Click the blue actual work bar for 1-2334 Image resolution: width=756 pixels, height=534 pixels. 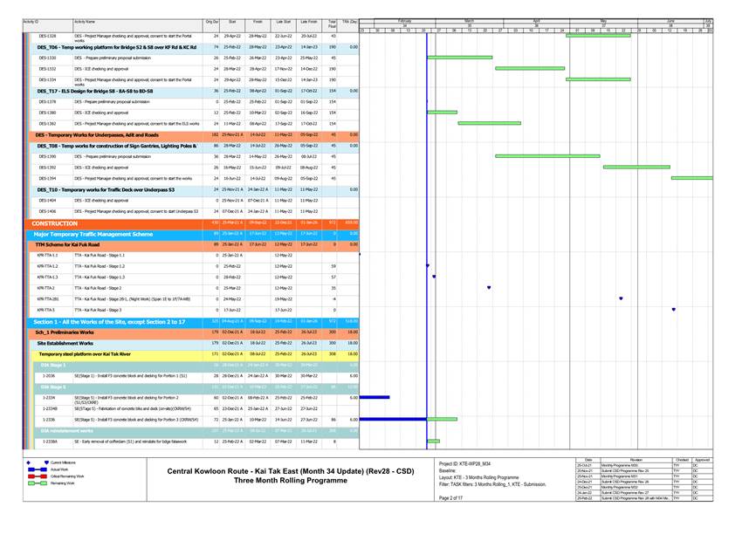tap(375, 397)
